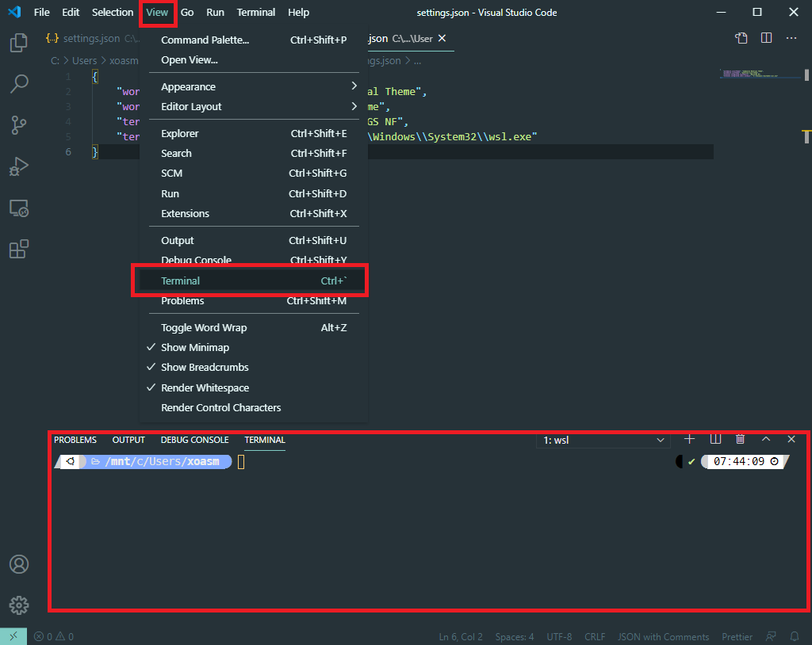This screenshot has width=812, height=645.
Task: Click the View menu in menu bar
Action: pyautogui.click(x=157, y=12)
